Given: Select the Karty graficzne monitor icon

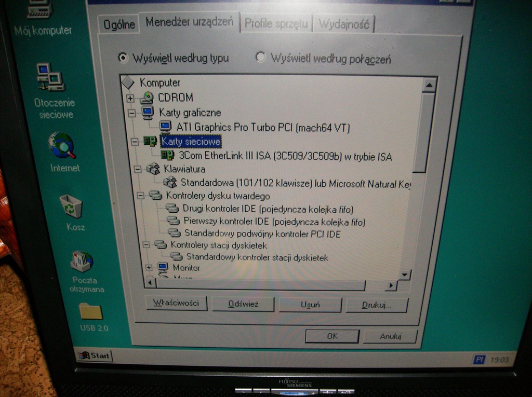Looking at the screenshot, I should 148,112.
